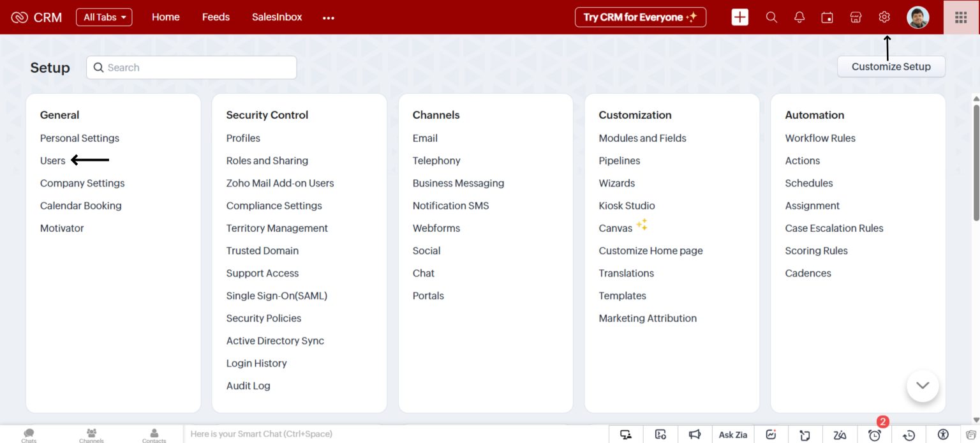Open the Users setup link
Screen dimensions: 980x443
pos(52,160)
